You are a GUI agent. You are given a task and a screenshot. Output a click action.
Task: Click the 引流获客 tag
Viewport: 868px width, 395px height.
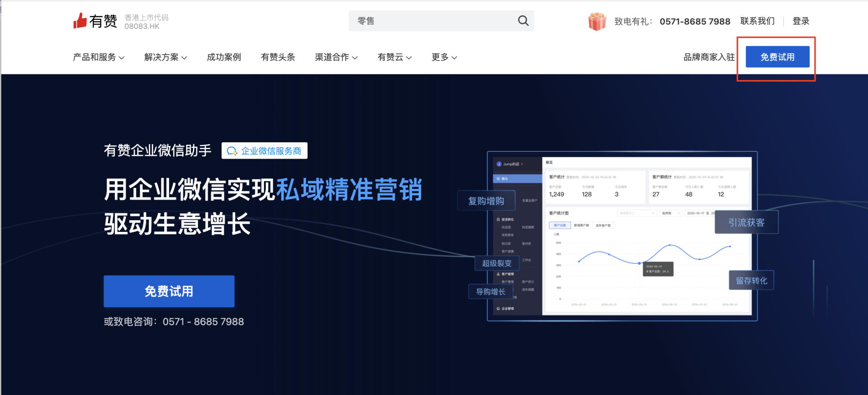[746, 222]
